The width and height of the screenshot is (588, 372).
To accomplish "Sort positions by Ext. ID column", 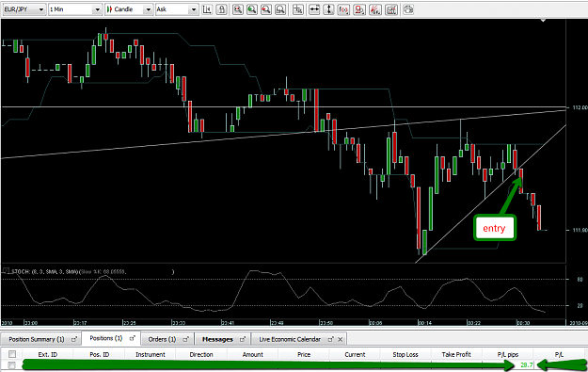I will tap(48, 354).
